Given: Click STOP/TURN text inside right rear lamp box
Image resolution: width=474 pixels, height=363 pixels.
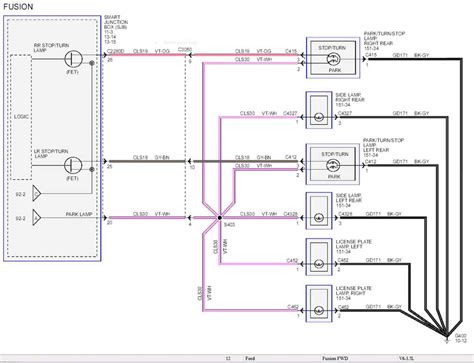Looking at the screenshot, I should coord(332,48).
